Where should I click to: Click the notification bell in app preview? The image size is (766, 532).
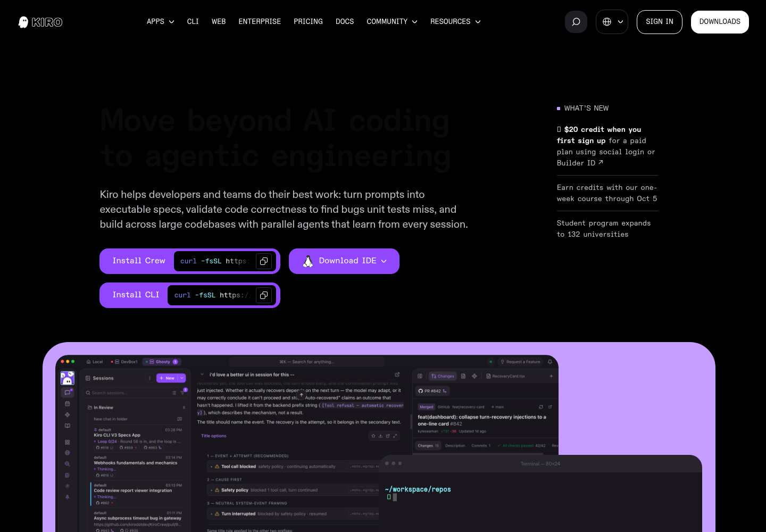549,362
